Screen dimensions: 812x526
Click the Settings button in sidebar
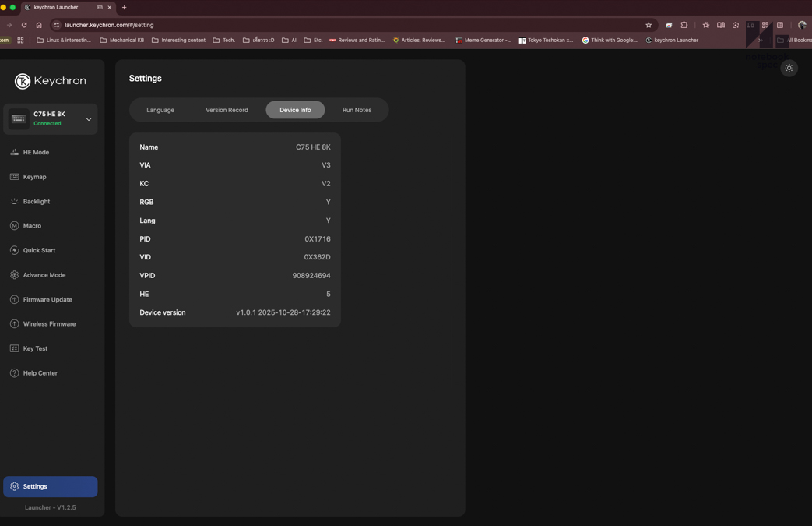(51, 486)
